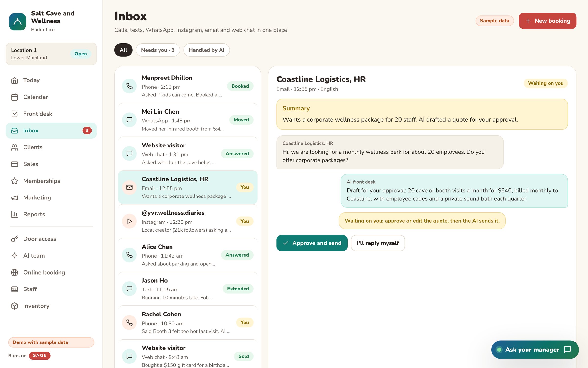This screenshot has height=368, width=588.
Task: Click the Staff ID card icon
Action: pos(14,289)
